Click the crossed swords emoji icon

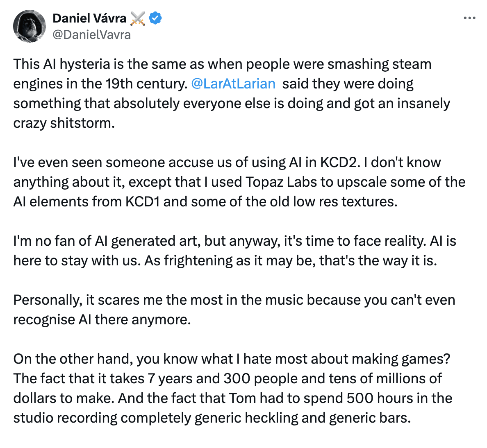pyautogui.click(x=138, y=18)
